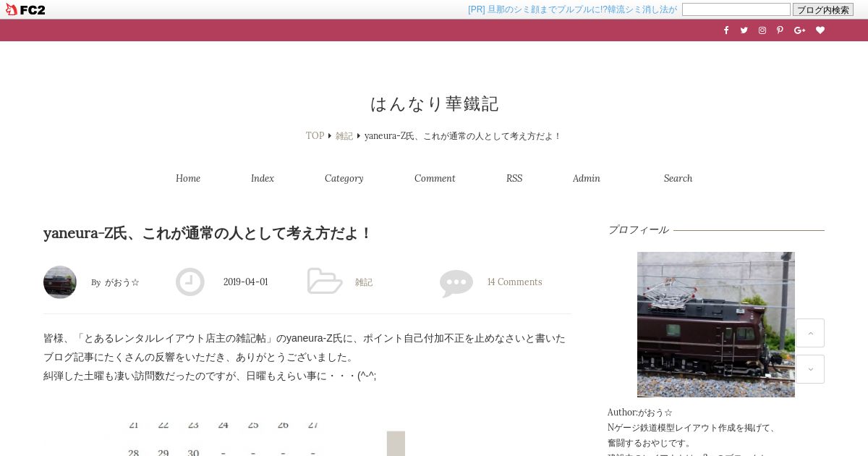The height and width of the screenshot is (456, 868).
Task: Open the Instagram social icon
Action: pos(762,30)
